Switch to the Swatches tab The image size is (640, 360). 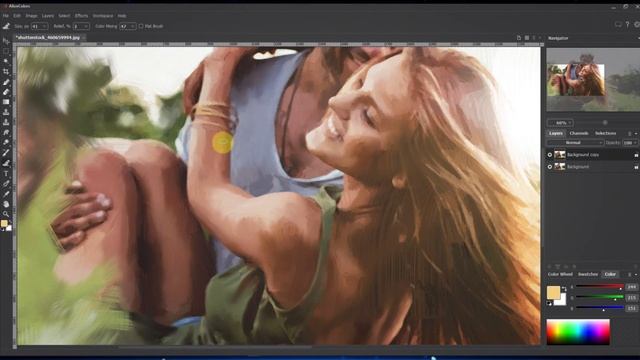click(588, 274)
